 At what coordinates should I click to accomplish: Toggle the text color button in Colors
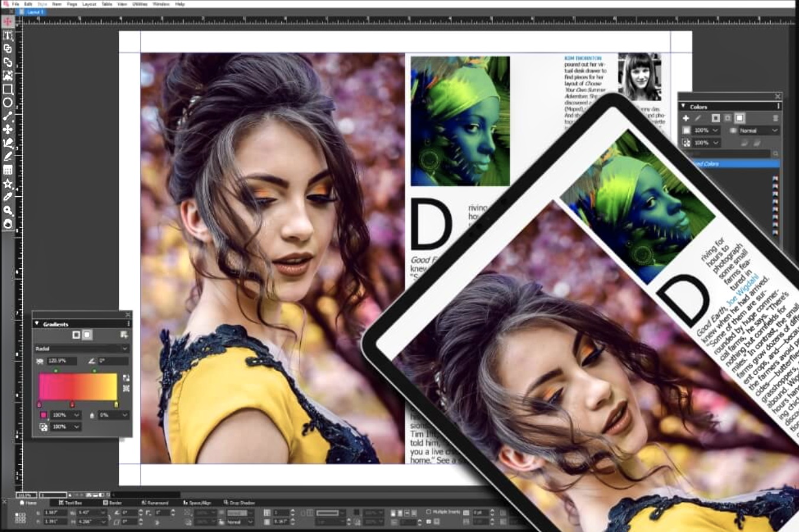pyautogui.click(x=727, y=118)
